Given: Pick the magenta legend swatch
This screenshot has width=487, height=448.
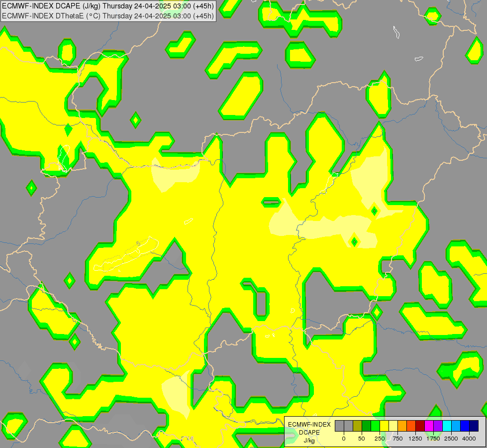Looking at the screenshot, I should pos(429,426).
